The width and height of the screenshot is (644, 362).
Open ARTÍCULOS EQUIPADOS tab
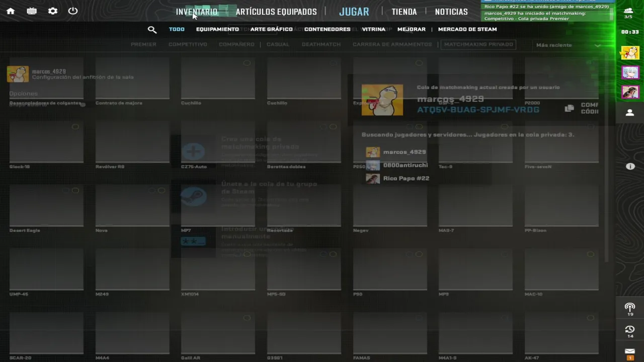[x=276, y=12]
